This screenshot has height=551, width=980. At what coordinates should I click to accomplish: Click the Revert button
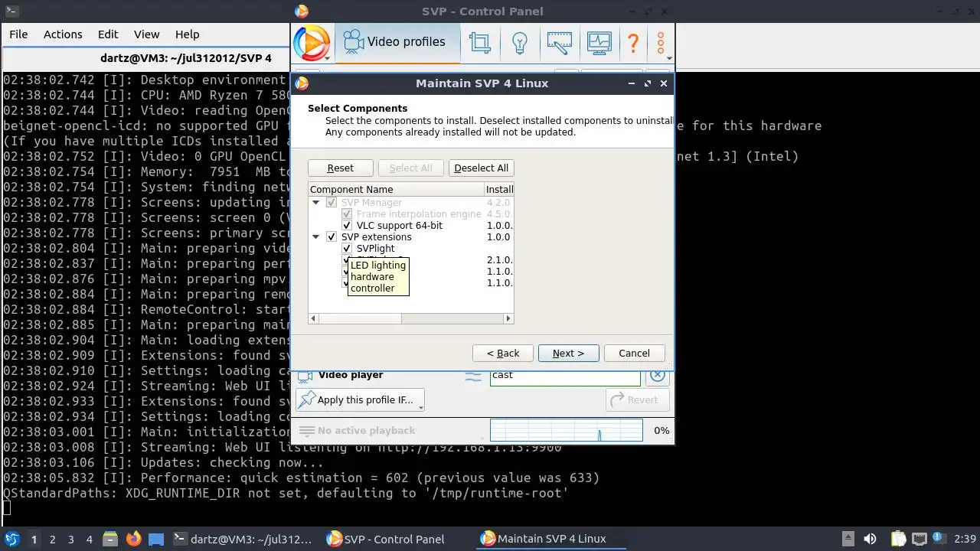[x=637, y=399]
